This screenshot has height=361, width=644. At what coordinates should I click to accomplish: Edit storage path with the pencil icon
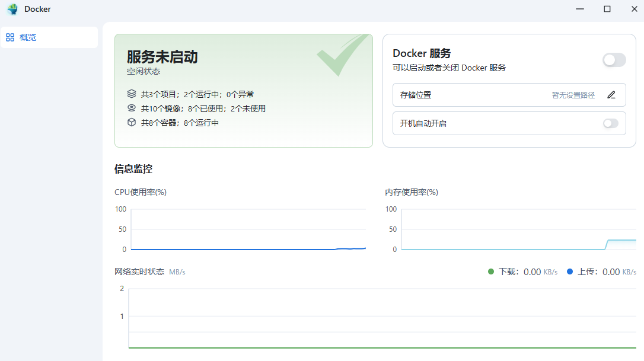[x=611, y=95]
